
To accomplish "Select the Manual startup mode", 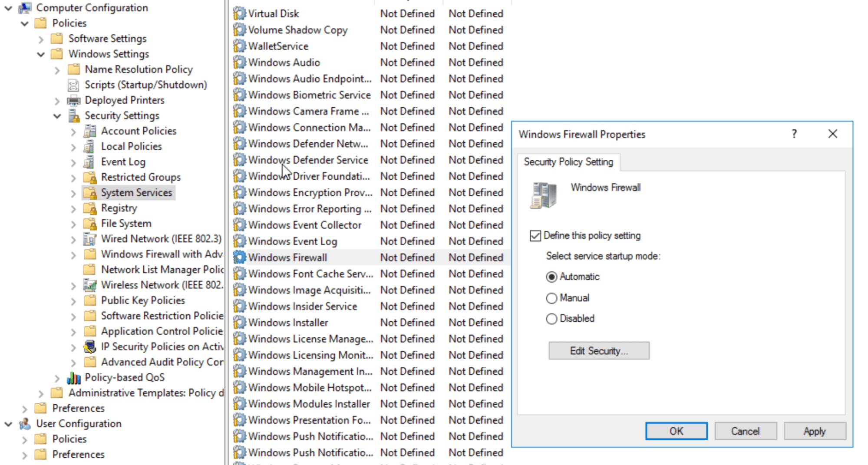I will (x=551, y=298).
